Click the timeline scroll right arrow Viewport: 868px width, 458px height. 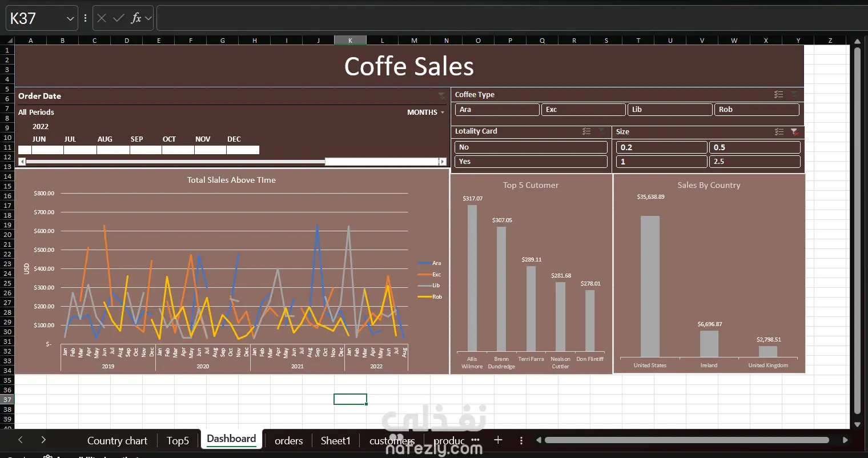click(x=442, y=162)
